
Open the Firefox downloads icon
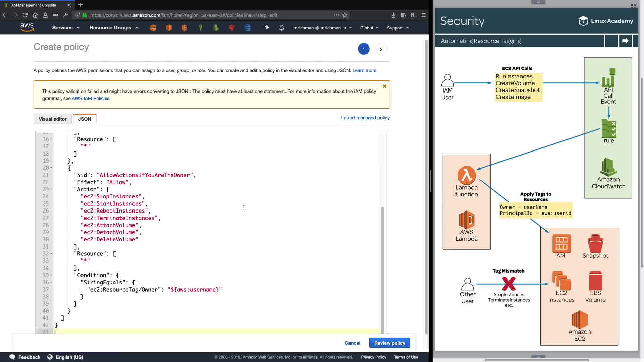point(393,15)
